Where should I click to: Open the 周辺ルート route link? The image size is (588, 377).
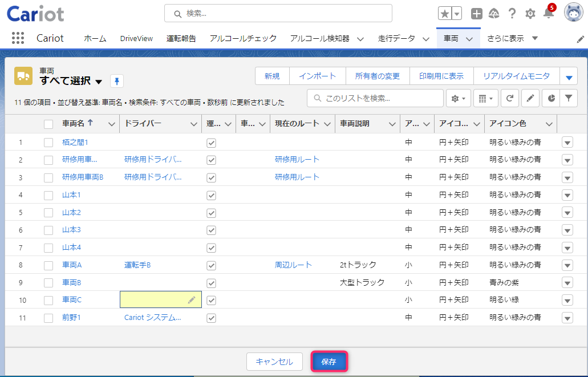pos(293,265)
